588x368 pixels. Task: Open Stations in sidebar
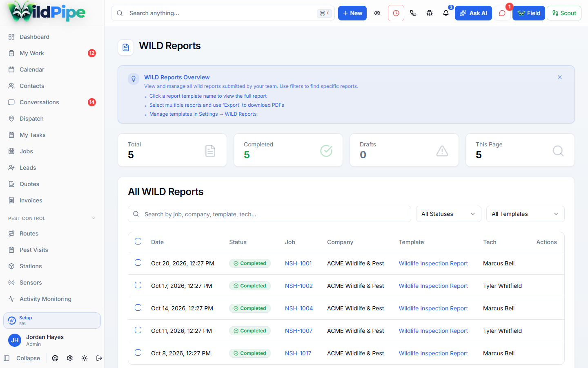(52, 266)
